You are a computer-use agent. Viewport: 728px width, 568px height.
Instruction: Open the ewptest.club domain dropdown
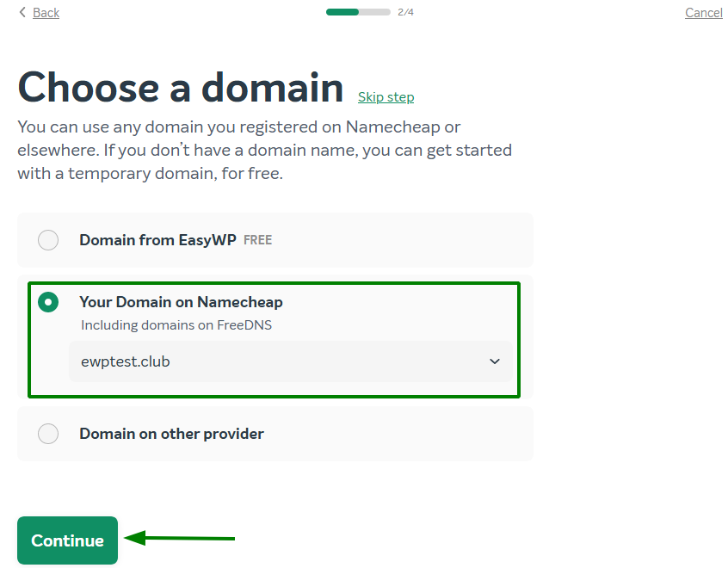(x=290, y=361)
